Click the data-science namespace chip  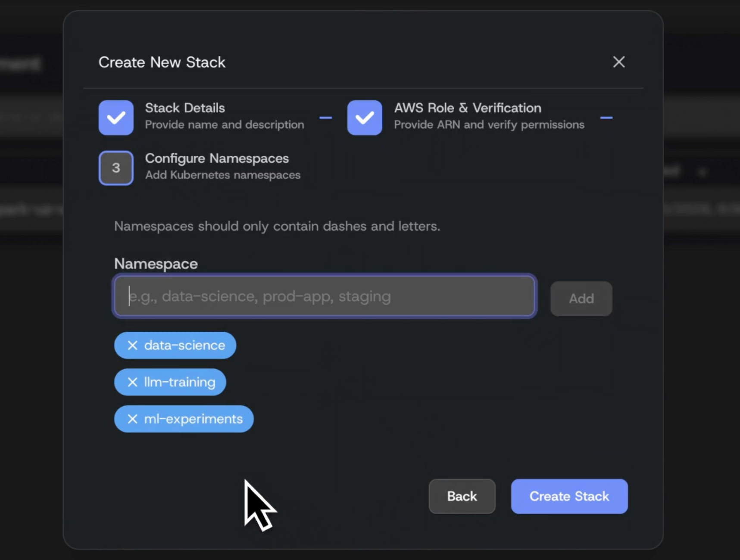183,345
